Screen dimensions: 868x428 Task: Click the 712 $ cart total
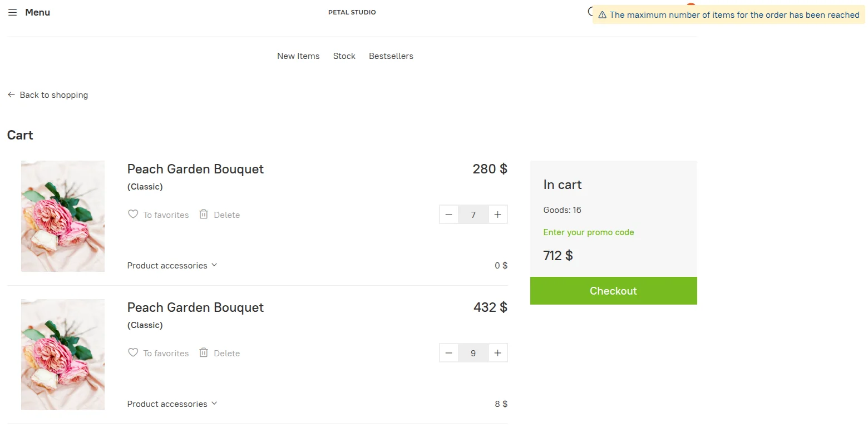click(558, 256)
